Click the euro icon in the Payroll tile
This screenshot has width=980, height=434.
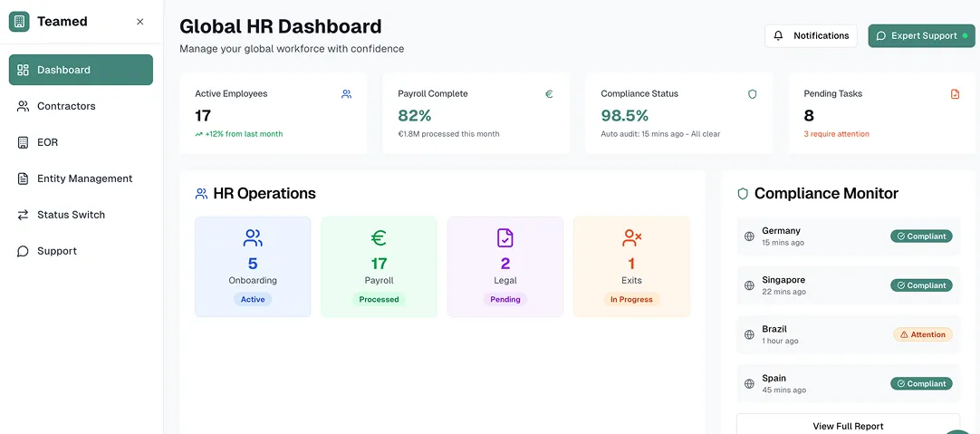(x=379, y=237)
